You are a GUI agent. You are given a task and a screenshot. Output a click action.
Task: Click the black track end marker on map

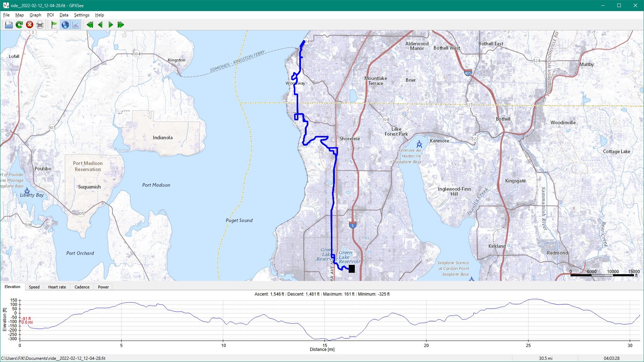(352, 269)
